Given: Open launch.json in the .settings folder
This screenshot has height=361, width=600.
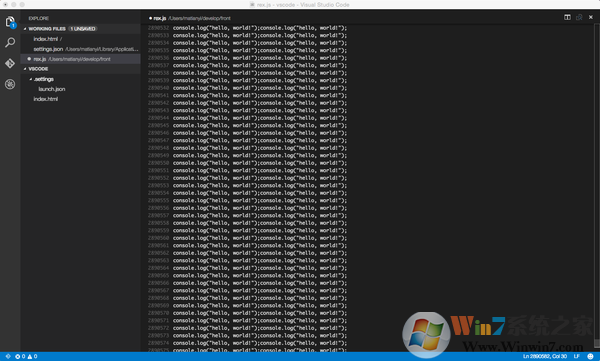Looking at the screenshot, I should (52, 89).
